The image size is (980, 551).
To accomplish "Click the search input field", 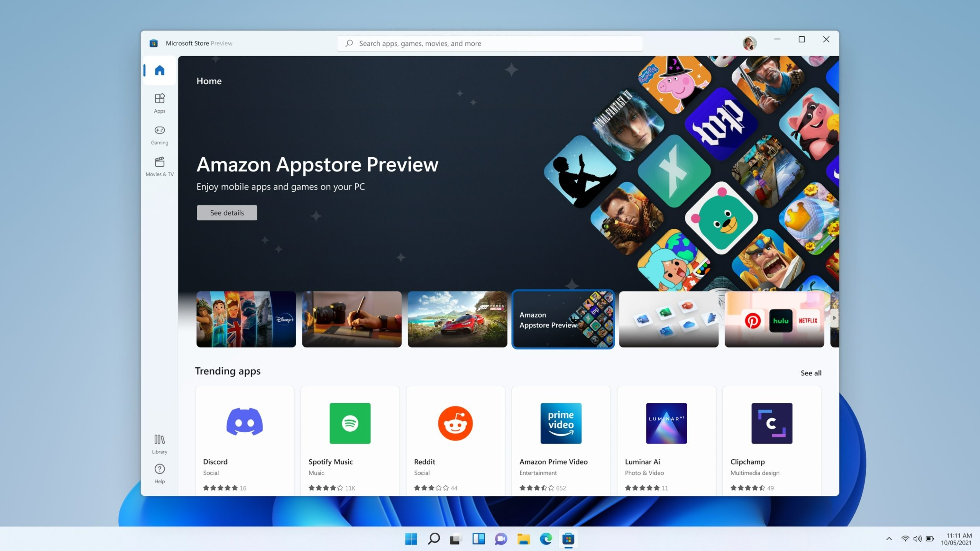I will pos(490,43).
